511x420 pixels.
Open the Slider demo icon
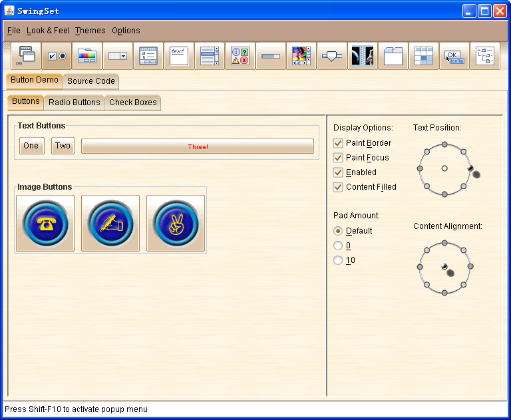tap(333, 56)
